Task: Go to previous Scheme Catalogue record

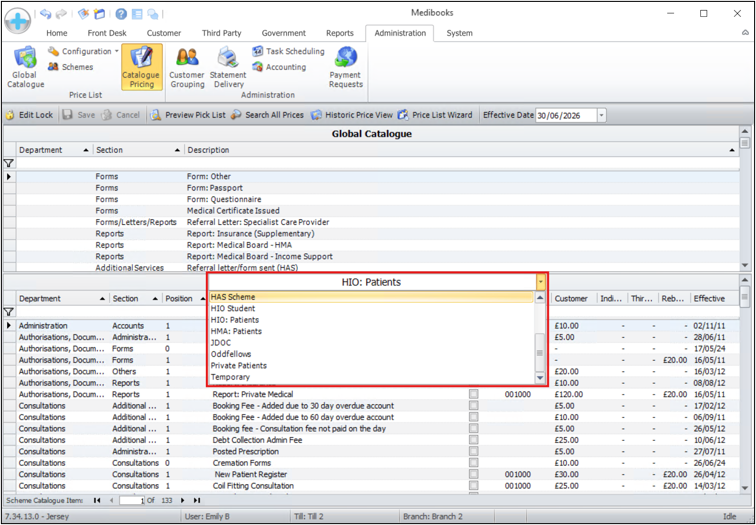Action: pyautogui.click(x=111, y=500)
